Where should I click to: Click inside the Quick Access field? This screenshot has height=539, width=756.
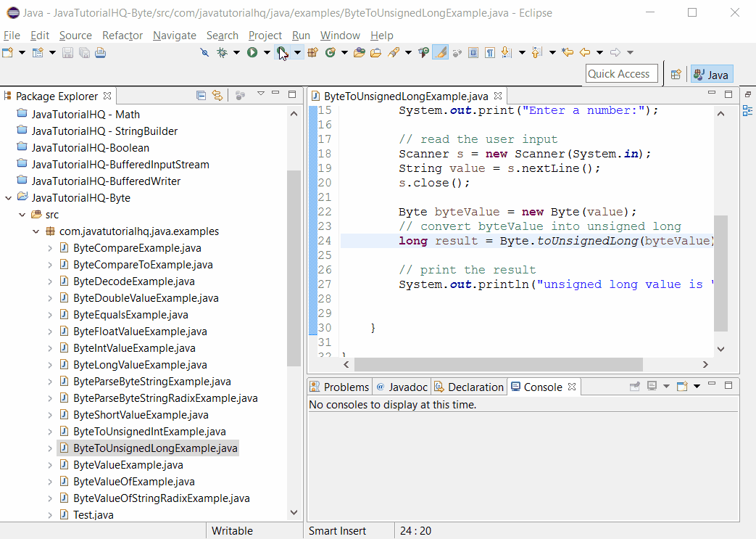coord(621,73)
